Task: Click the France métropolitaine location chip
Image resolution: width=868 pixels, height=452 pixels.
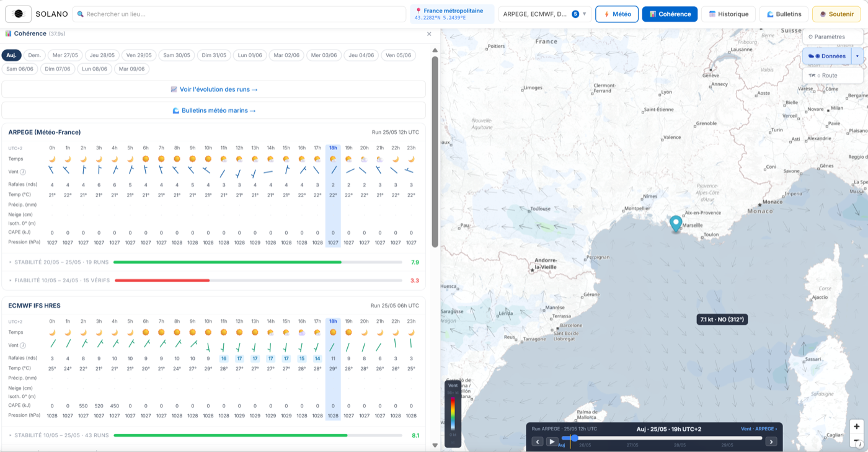Action: click(x=452, y=14)
